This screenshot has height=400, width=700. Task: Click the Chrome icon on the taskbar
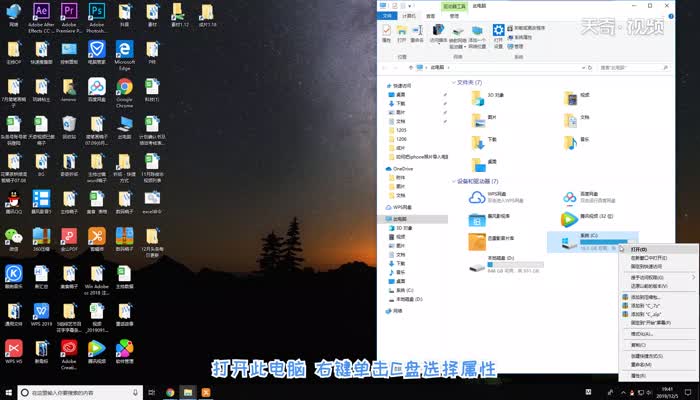pyautogui.click(x=170, y=392)
